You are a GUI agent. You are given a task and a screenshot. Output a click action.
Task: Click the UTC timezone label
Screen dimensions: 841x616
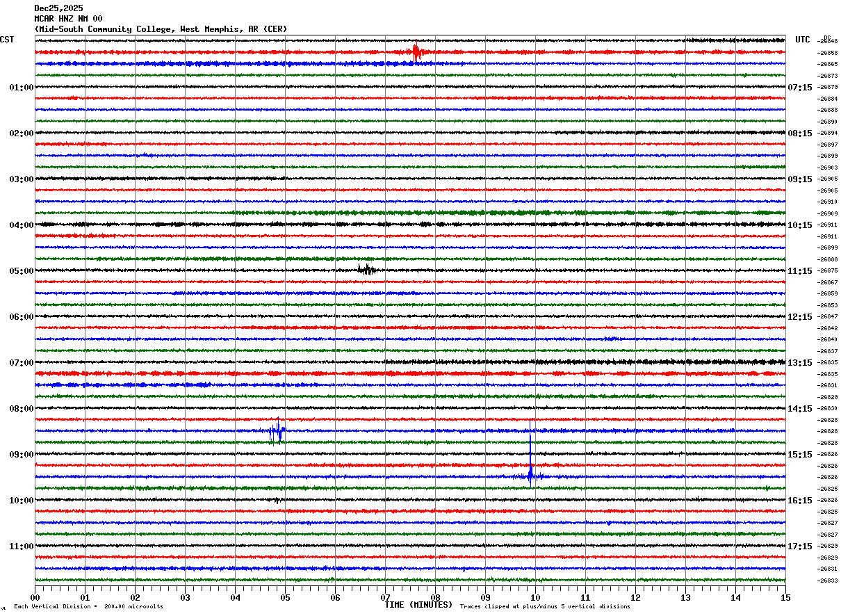coord(803,40)
